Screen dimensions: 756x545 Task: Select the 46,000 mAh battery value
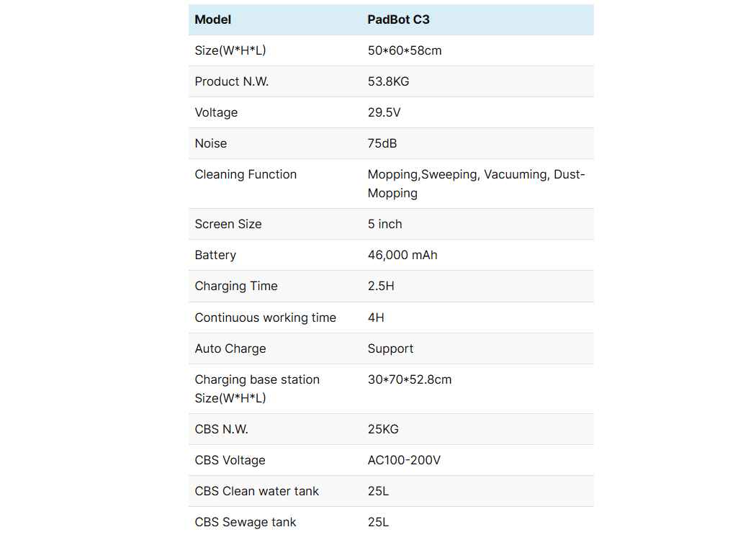coord(402,255)
